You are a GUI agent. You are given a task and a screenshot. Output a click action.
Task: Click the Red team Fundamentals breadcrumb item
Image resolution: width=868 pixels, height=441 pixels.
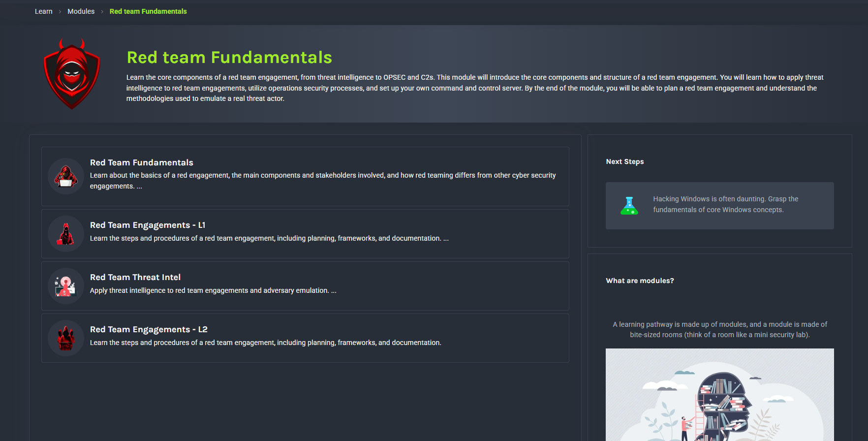tap(148, 11)
